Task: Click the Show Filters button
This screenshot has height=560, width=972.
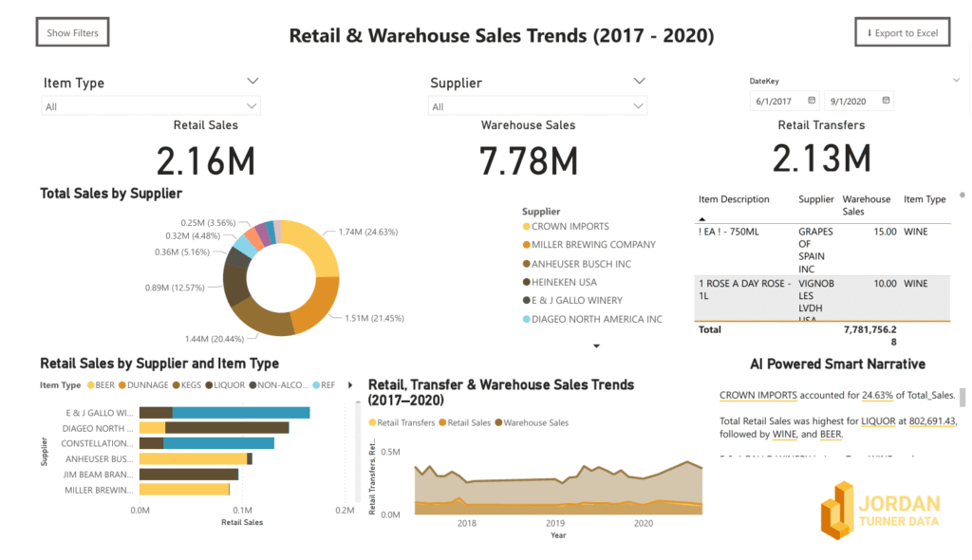Action: coord(72,32)
